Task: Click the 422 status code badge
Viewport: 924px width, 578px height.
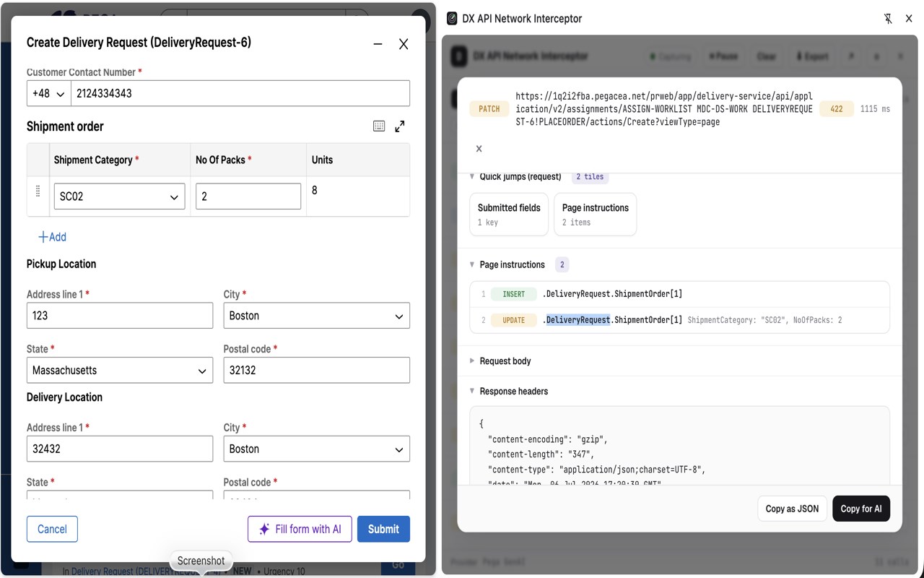Action: [837, 109]
